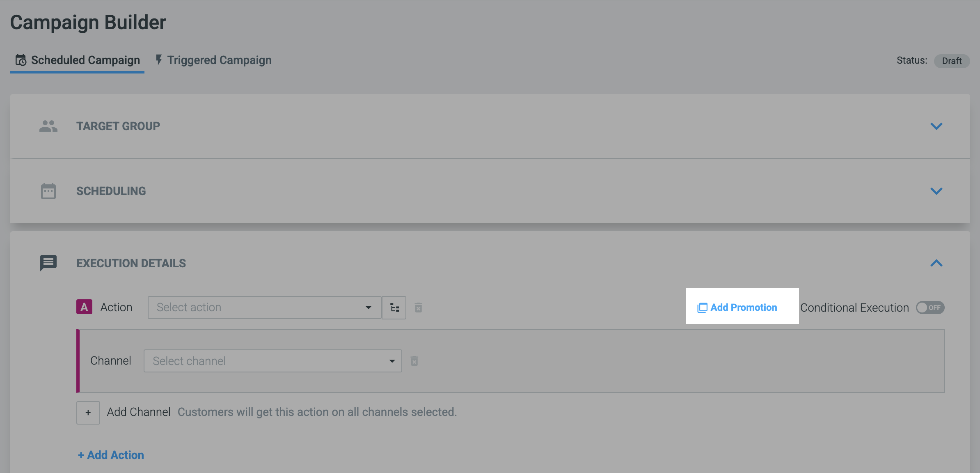Collapse the Execution Details section chevron
The height and width of the screenshot is (473, 980).
pos(936,263)
